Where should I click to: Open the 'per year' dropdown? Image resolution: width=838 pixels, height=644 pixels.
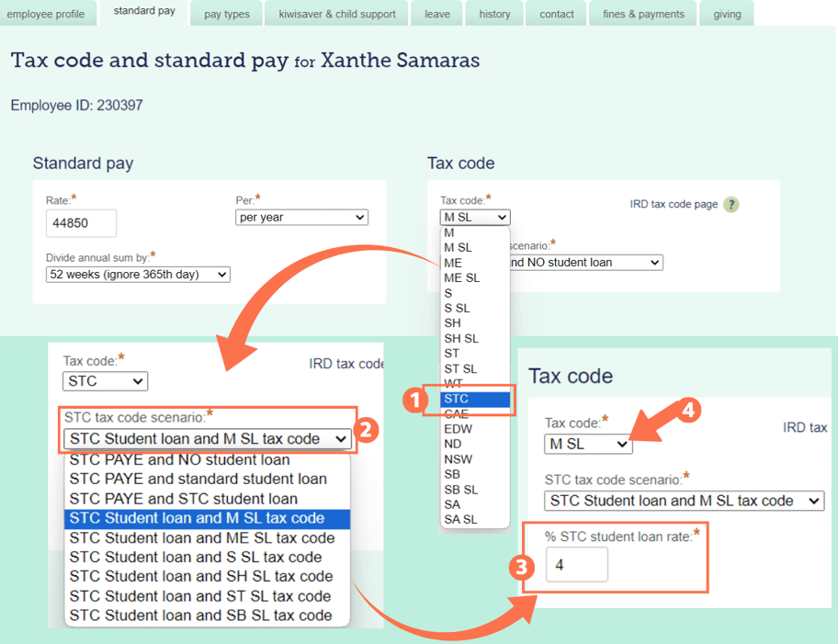tap(301, 217)
